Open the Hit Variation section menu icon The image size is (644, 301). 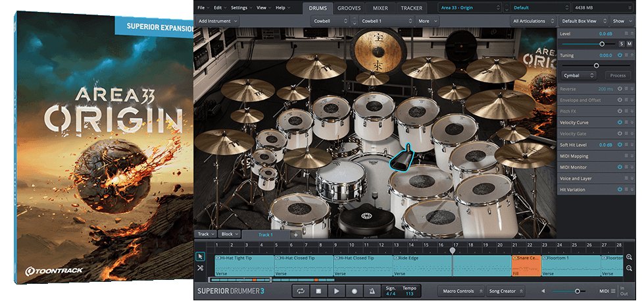click(626, 189)
